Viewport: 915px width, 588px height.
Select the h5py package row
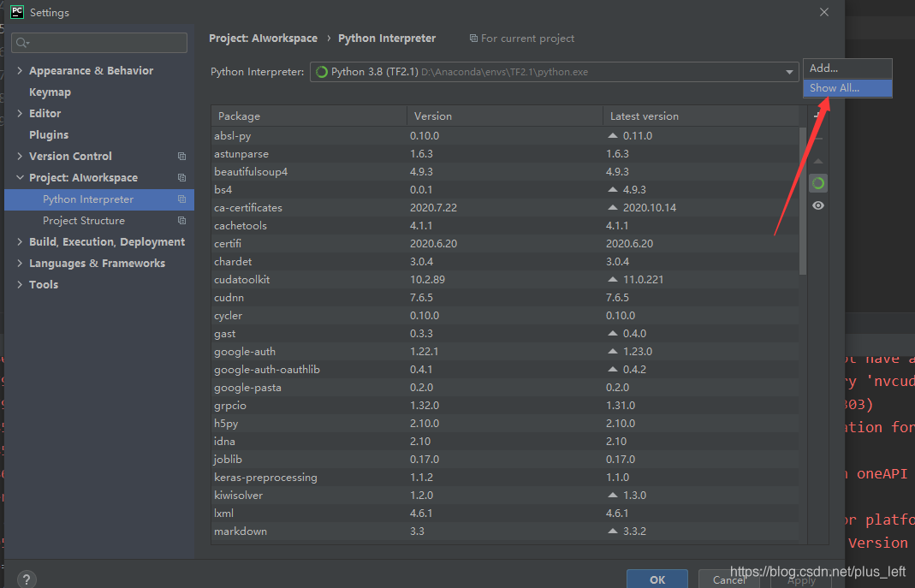coord(505,424)
